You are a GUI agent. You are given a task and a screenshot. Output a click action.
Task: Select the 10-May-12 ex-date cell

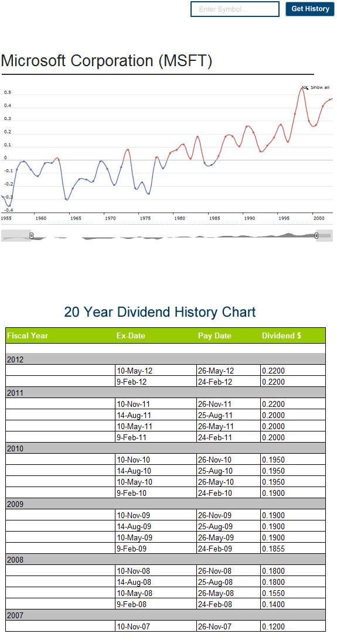[156, 371]
